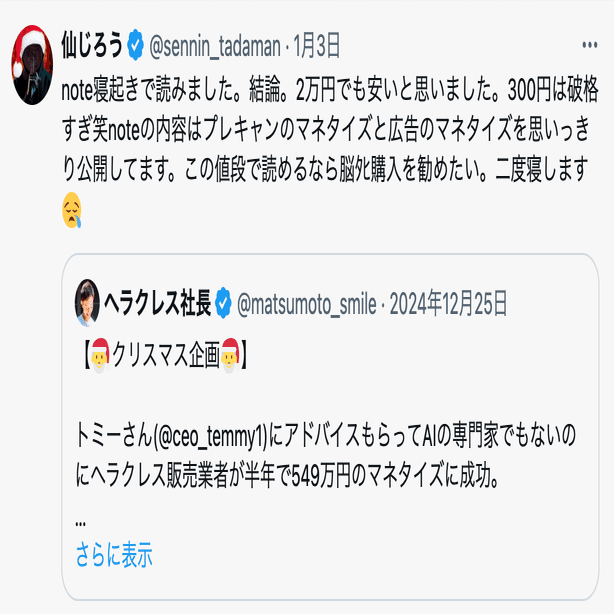
Task: Click ヘラクレス社長's profile avatar in quoted tweet
Action: coord(87,303)
